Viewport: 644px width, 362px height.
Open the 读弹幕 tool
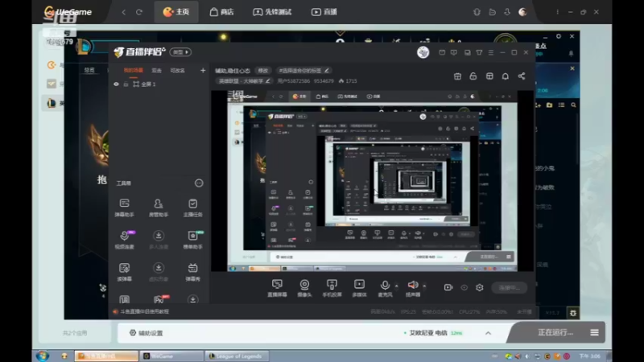(x=124, y=272)
